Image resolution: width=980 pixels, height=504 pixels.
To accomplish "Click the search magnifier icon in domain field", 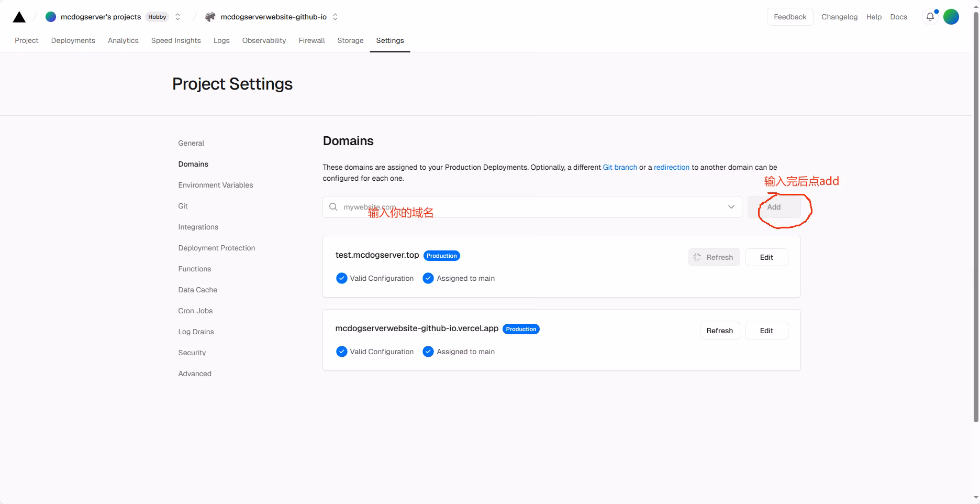I will pyautogui.click(x=333, y=207).
